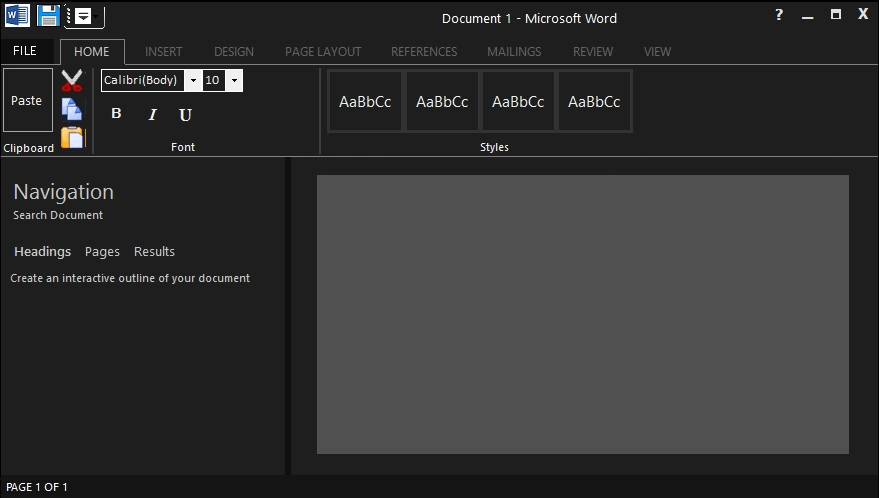Open Word help with question mark icon

pyautogui.click(x=779, y=15)
